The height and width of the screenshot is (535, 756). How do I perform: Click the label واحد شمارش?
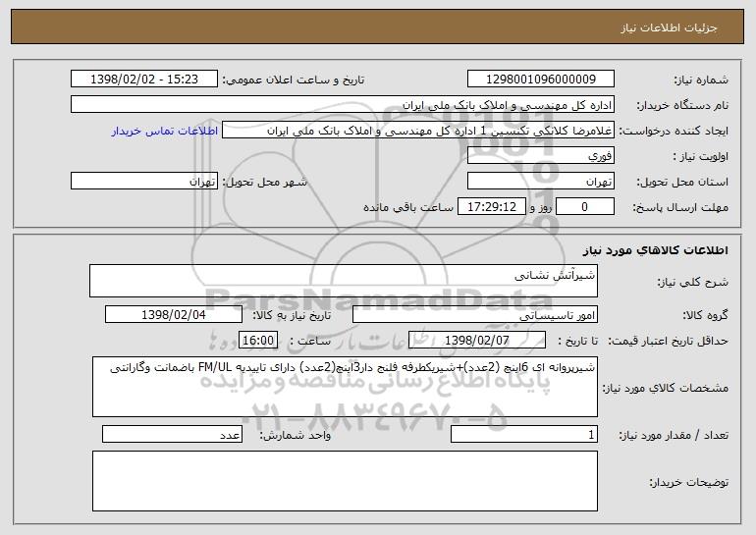pos(296,436)
